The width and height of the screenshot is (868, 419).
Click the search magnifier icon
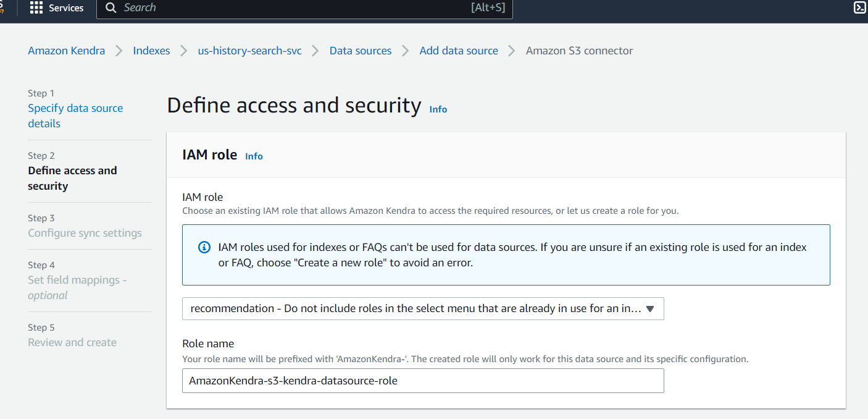pyautogui.click(x=111, y=8)
